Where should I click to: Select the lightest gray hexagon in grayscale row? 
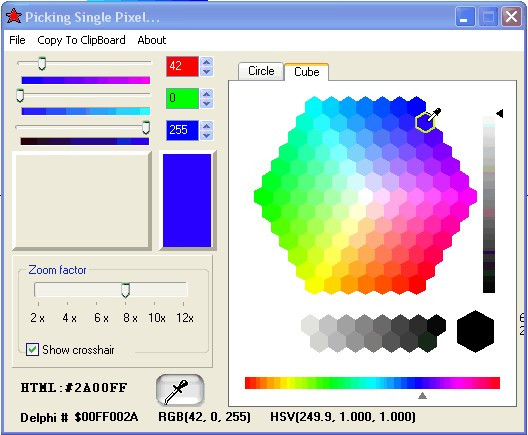click(310, 325)
